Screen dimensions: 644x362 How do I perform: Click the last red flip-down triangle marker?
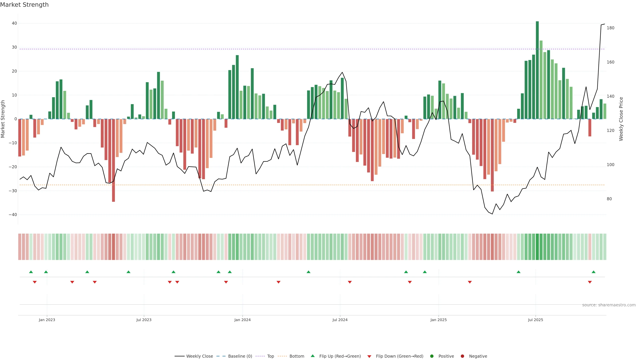click(x=590, y=282)
